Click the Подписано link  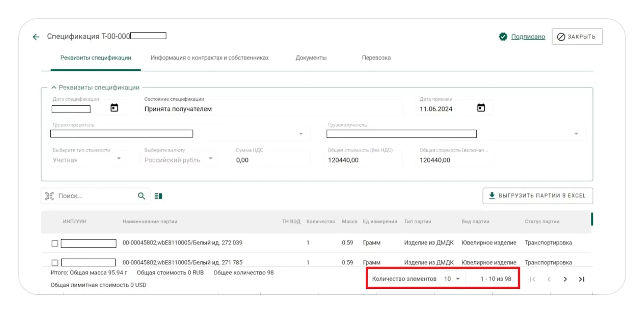528,37
